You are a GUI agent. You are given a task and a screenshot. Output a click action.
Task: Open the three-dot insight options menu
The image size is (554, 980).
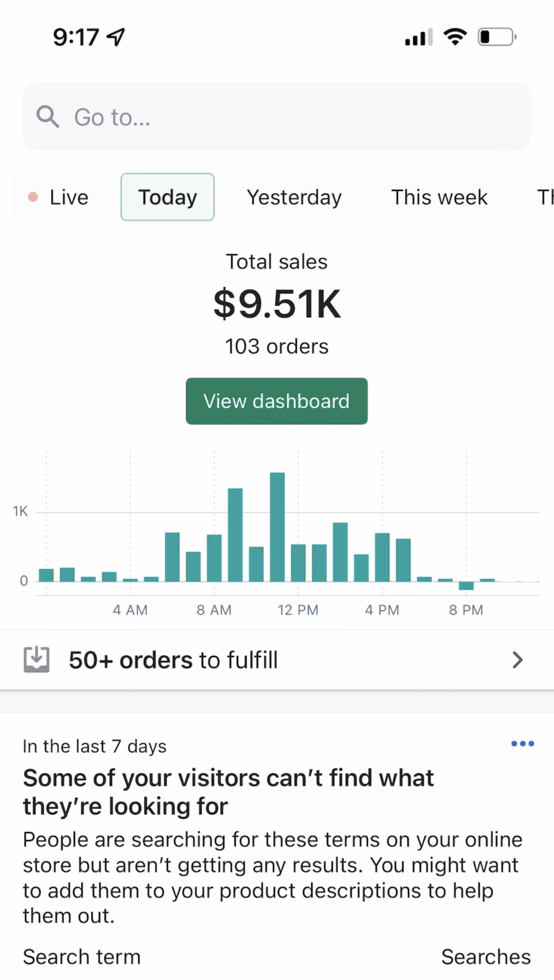click(x=522, y=744)
